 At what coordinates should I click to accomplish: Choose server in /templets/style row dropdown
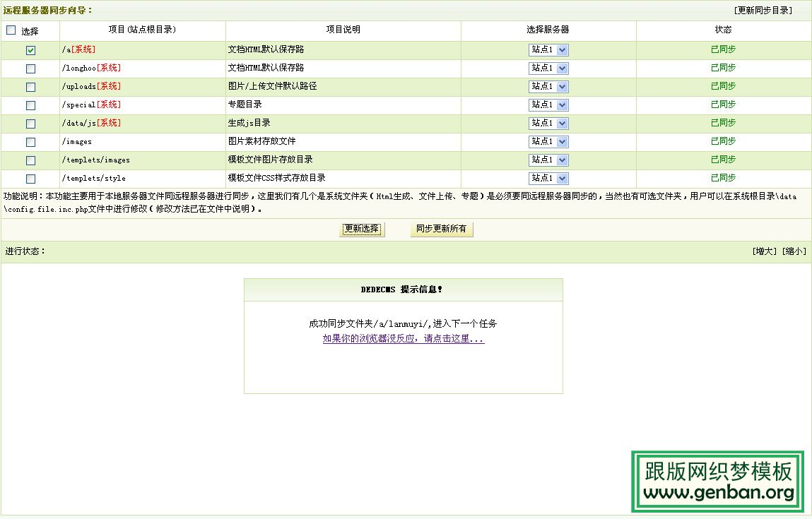point(548,179)
